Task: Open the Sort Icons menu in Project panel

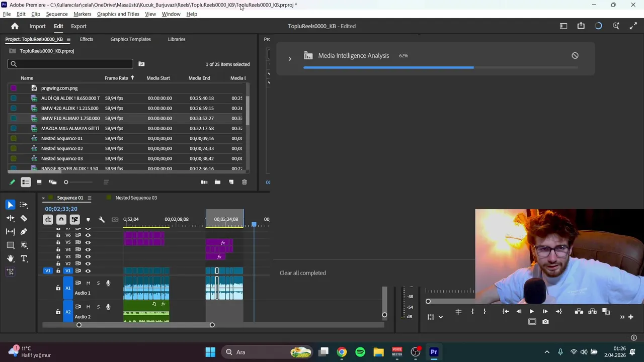Action: pyautogui.click(x=106, y=182)
